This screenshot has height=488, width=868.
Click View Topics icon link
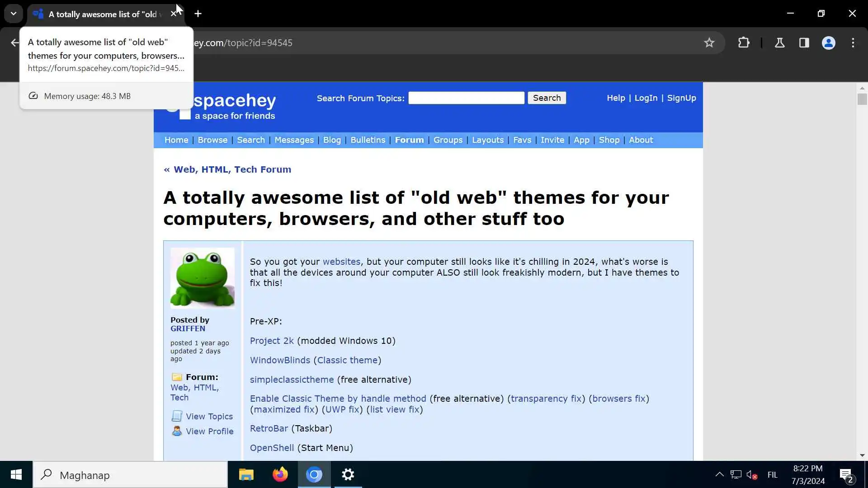177,416
